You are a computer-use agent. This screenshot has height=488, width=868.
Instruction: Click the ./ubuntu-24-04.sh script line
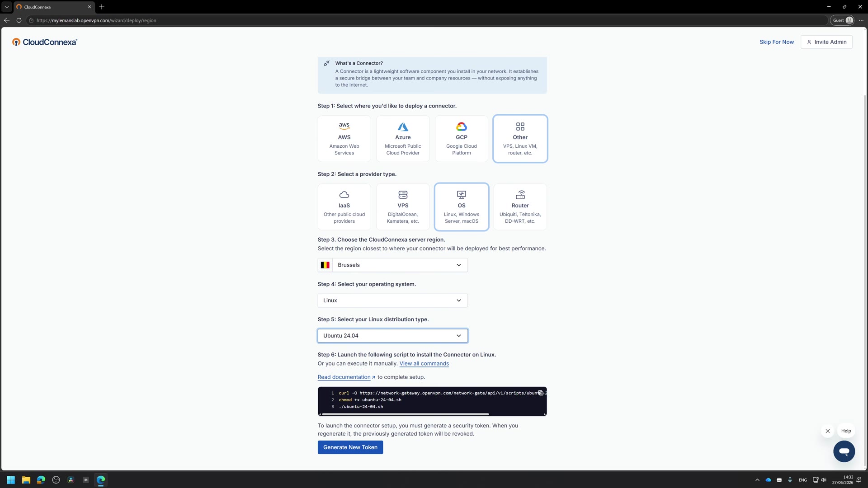point(361,407)
